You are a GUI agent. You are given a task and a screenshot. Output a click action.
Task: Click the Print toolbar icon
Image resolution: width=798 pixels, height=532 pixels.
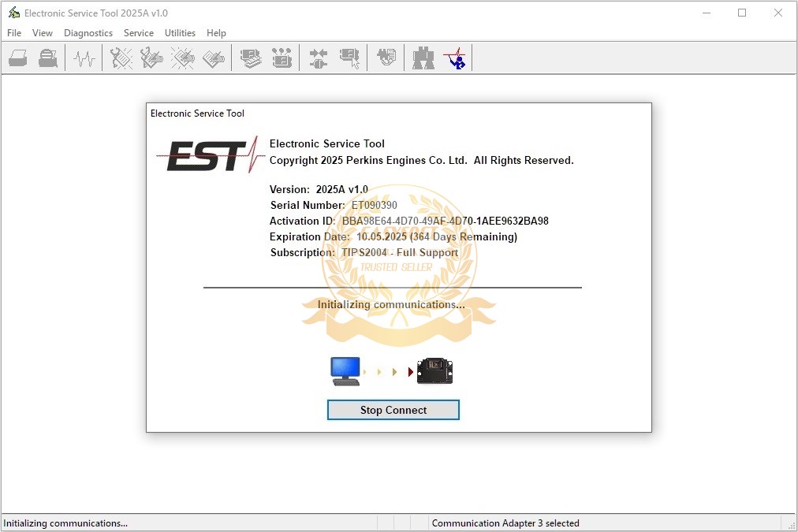click(x=18, y=58)
